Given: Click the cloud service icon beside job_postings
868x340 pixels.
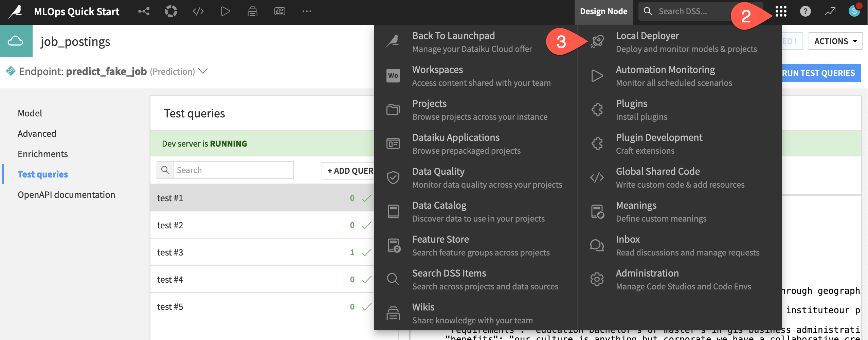Looking at the screenshot, I should point(16,41).
